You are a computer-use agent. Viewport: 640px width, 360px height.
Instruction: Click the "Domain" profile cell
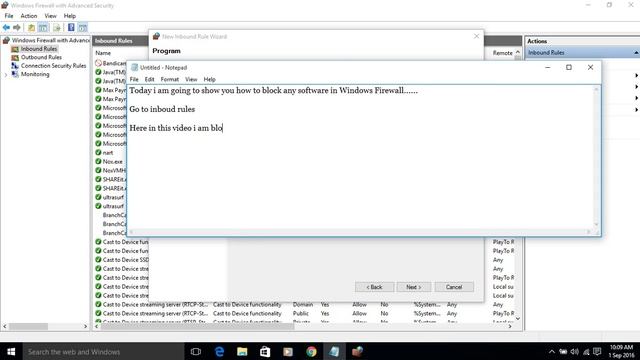coord(303,304)
